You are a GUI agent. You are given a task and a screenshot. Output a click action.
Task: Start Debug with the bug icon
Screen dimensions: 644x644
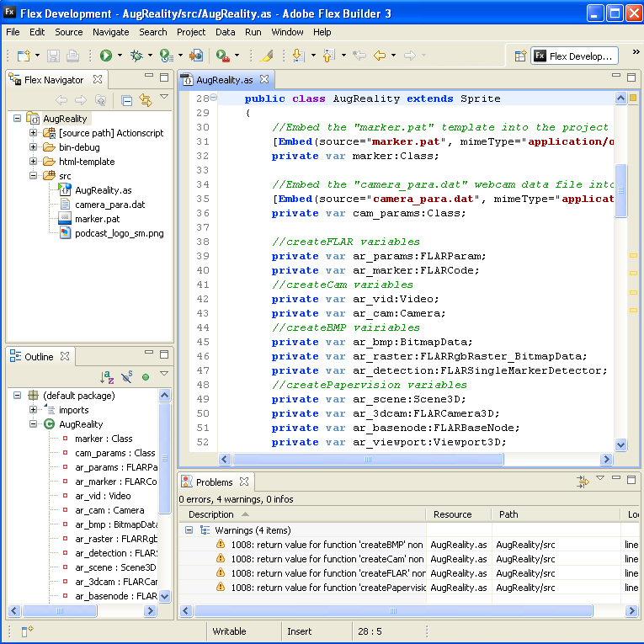(x=136, y=56)
